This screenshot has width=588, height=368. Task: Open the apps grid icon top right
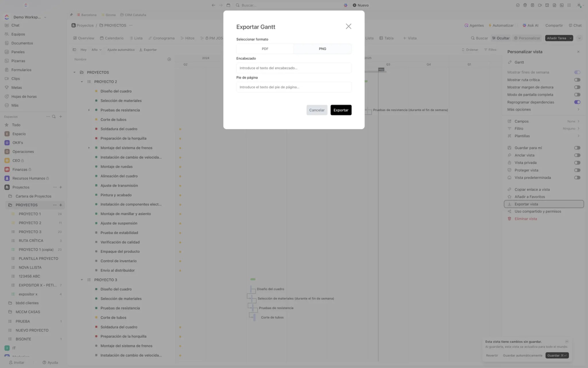point(570,5)
